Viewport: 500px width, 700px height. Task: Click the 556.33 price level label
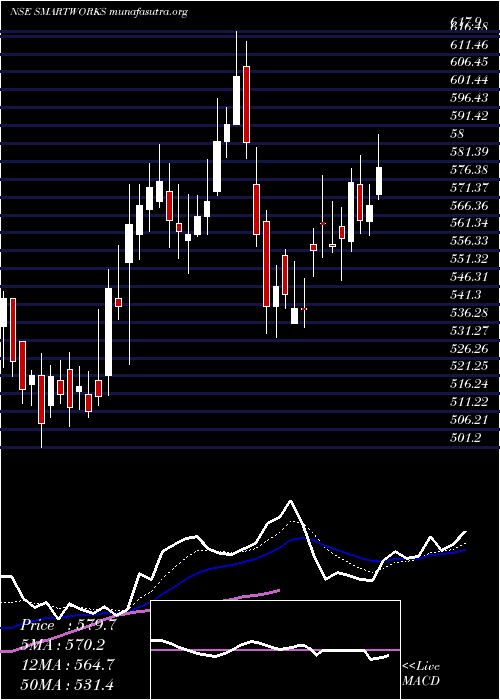click(469, 241)
